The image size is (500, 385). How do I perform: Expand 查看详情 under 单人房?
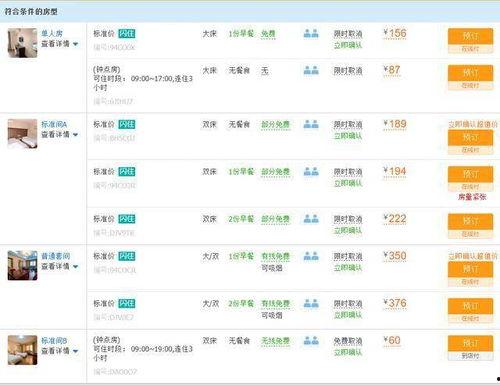60,44
